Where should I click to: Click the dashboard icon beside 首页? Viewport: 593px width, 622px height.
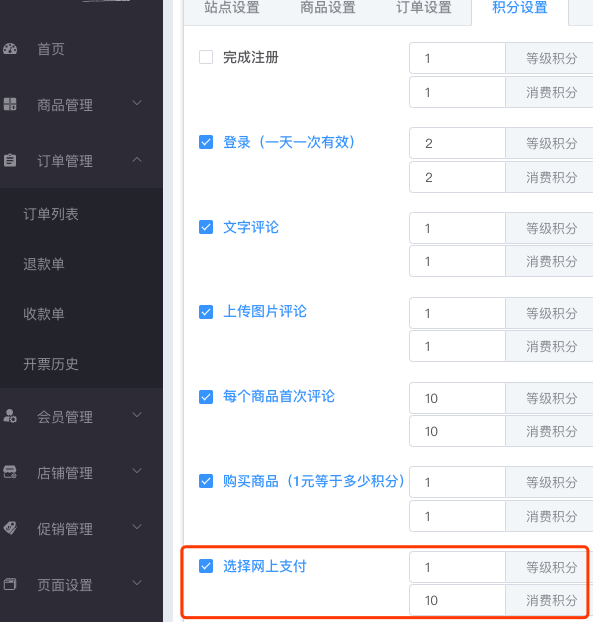(x=10, y=49)
